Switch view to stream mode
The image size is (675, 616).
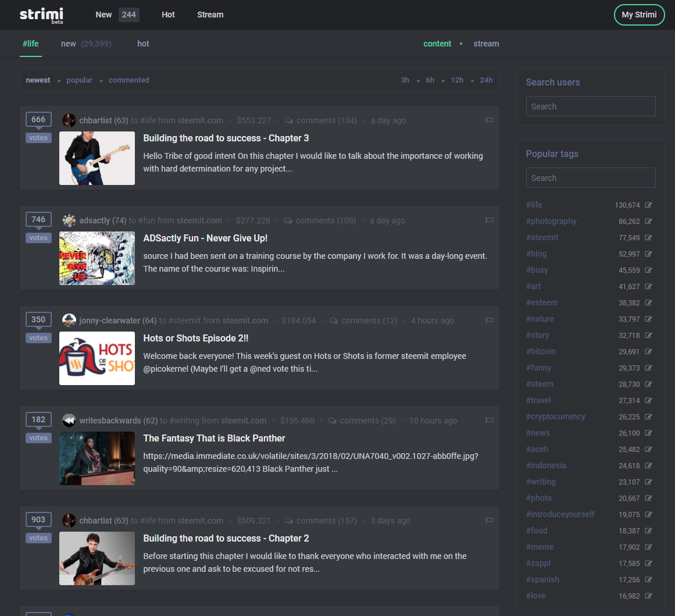(486, 44)
